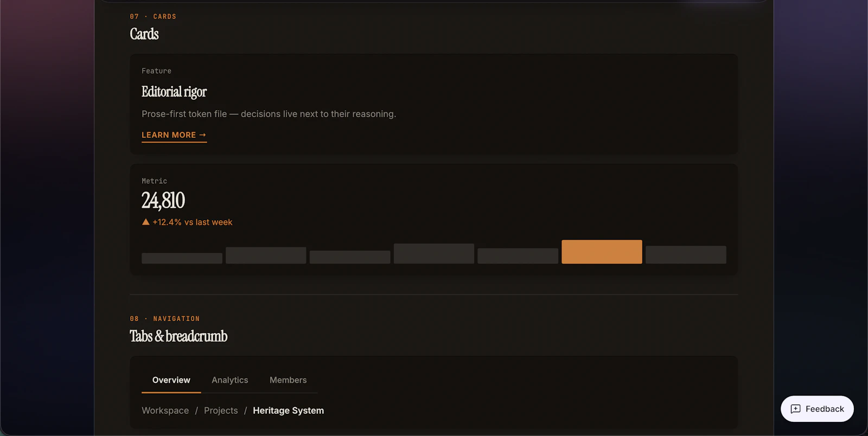
Task: Click the Metric card label
Action: (x=155, y=181)
